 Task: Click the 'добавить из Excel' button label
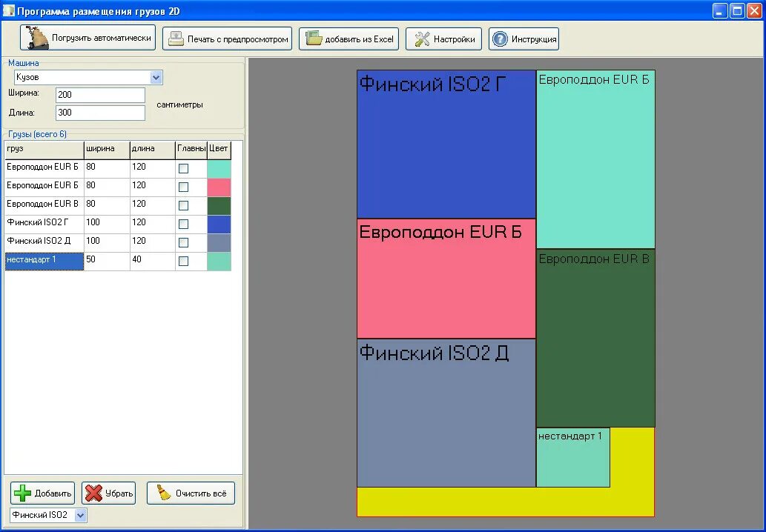[359, 39]
